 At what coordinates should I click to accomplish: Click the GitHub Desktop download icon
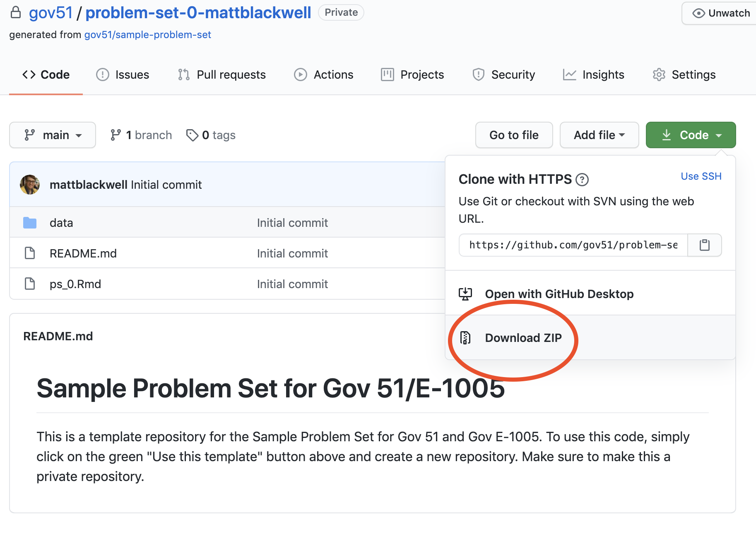pyautogui.click(x=465, y=294)
